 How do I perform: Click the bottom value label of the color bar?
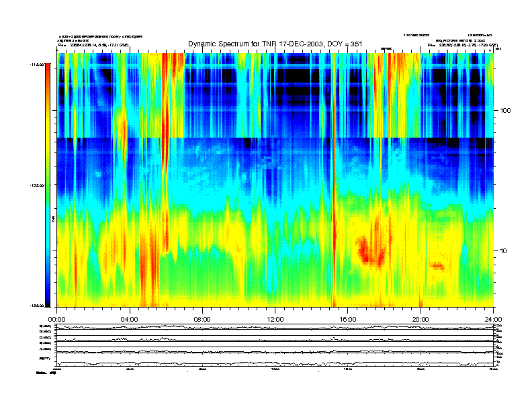tap(37, 306)
